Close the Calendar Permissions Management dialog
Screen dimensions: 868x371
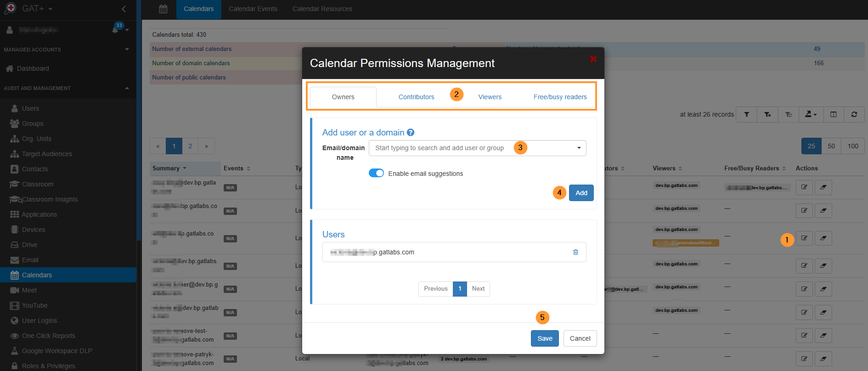593,59
